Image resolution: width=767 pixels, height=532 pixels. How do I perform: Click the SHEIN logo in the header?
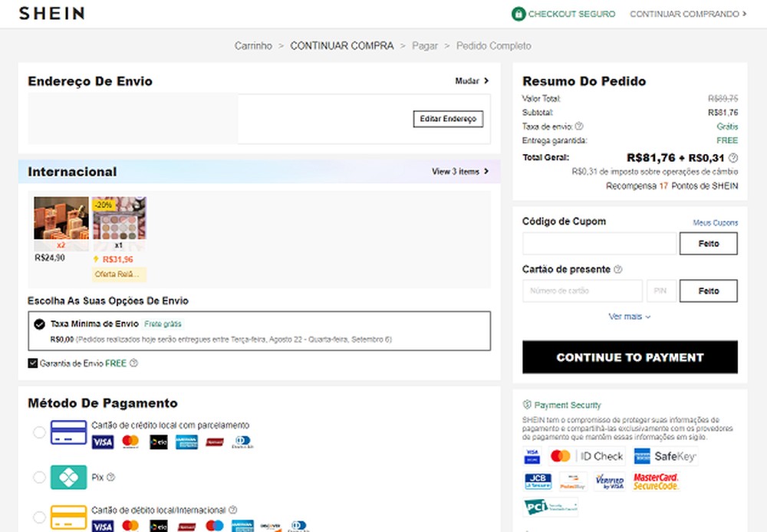[51, 13]
